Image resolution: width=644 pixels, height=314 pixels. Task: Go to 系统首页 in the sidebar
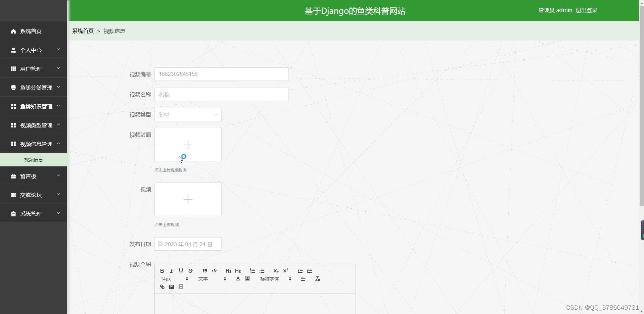(34, 31)
